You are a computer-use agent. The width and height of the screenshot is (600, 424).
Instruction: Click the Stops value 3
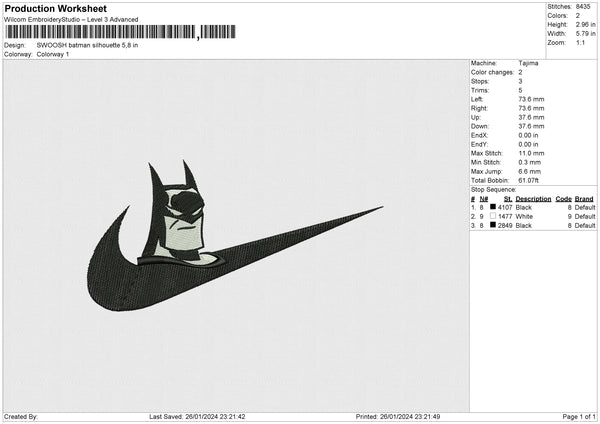(520, 81)
